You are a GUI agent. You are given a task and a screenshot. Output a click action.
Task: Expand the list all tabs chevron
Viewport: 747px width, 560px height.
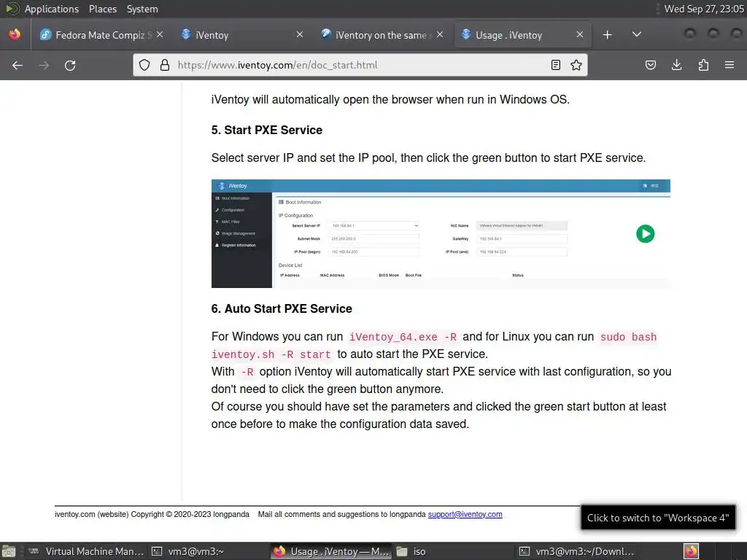[x=636, y=34]
